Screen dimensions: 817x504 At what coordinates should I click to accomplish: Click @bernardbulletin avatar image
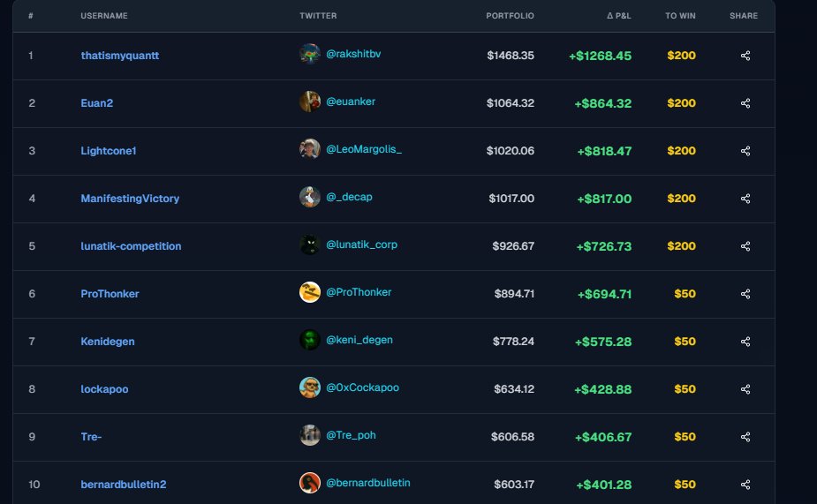[309, 483]
